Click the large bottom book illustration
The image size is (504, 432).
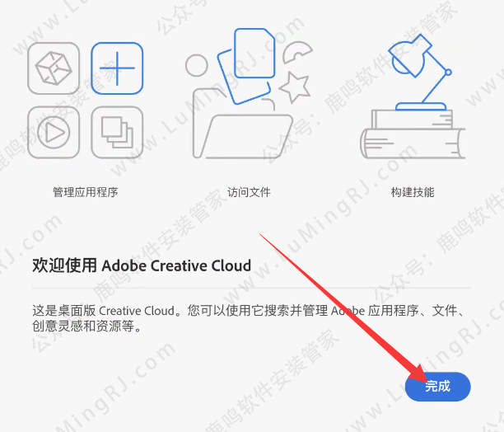click(x=413, y=143)
